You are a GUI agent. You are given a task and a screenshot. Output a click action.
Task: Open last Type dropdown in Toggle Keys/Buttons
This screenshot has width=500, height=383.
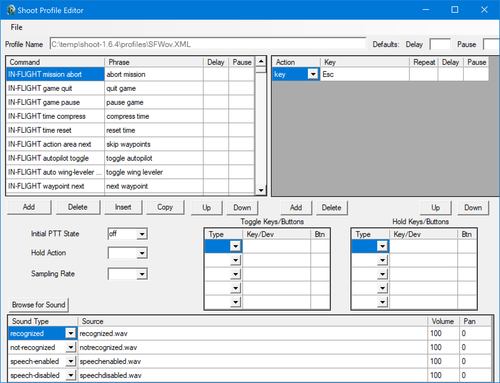click(x=235, y=302)
